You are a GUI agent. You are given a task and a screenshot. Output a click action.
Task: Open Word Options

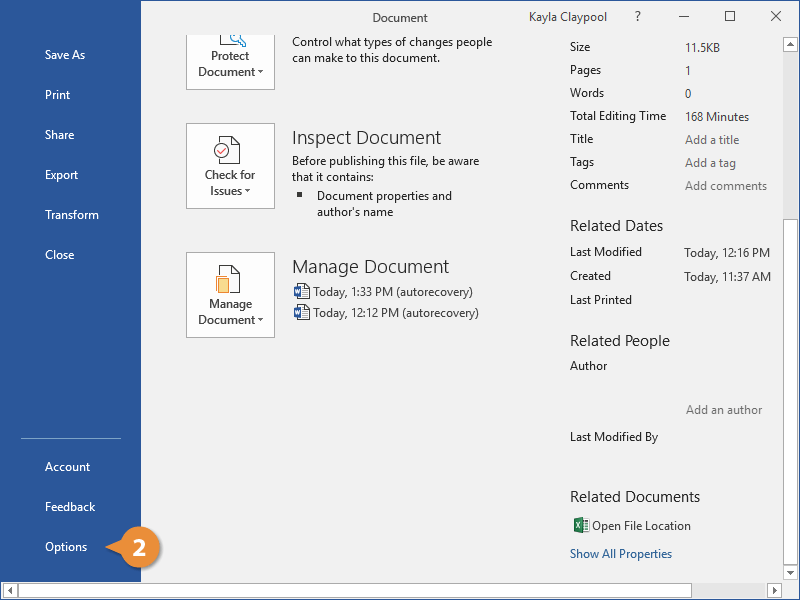pyautogui.click(x=66, y=547)
